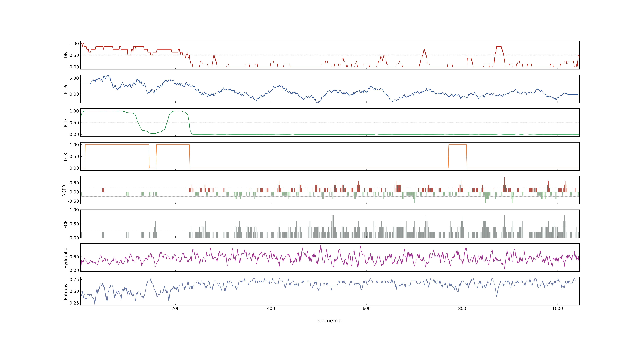Viewport: 644px width, 343px height.
Task: Click the Pi-Pi y-axis label
Action: pyautogui.click(x=66, y=89)
